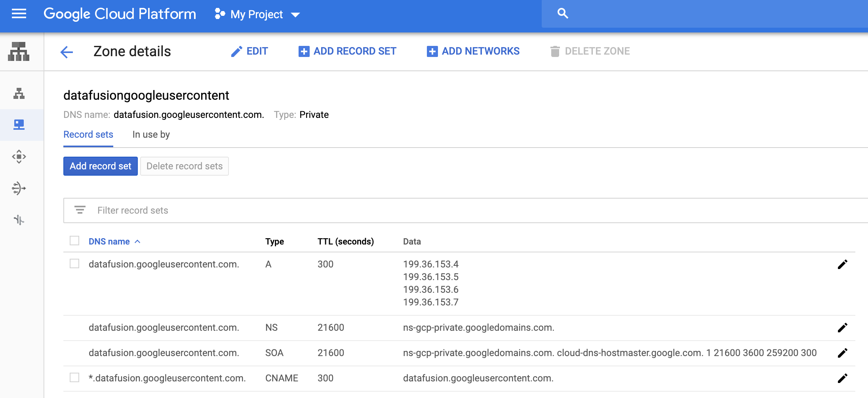This screenshot has width=868, height=398.
Task: Click ADD NETWORKS in the toolbar
Action: click(473, 51)
